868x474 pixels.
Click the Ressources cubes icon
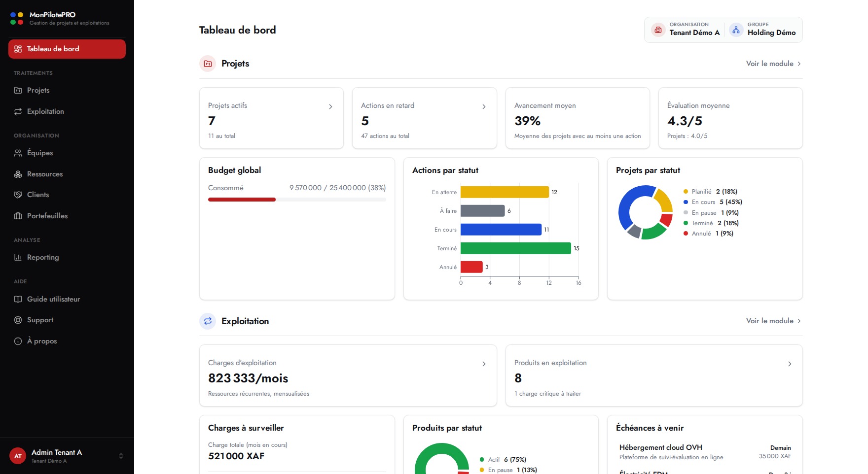tap(18, 174)
